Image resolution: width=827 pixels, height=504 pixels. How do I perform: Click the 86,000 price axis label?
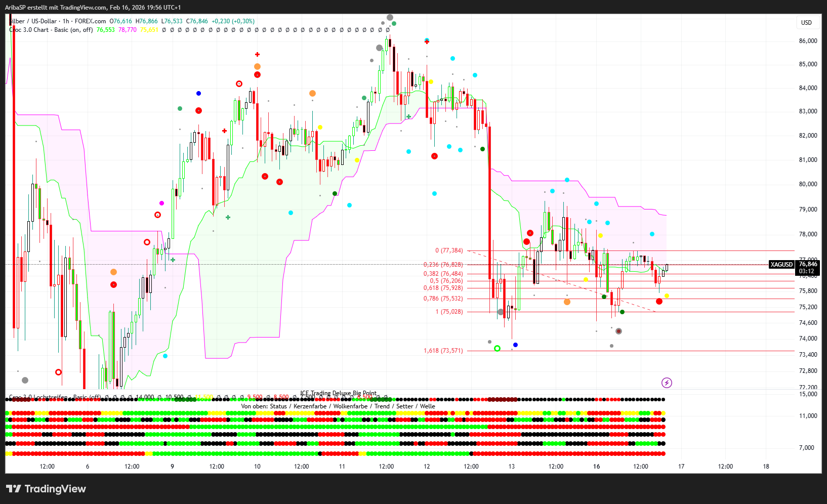coord(808,41)
